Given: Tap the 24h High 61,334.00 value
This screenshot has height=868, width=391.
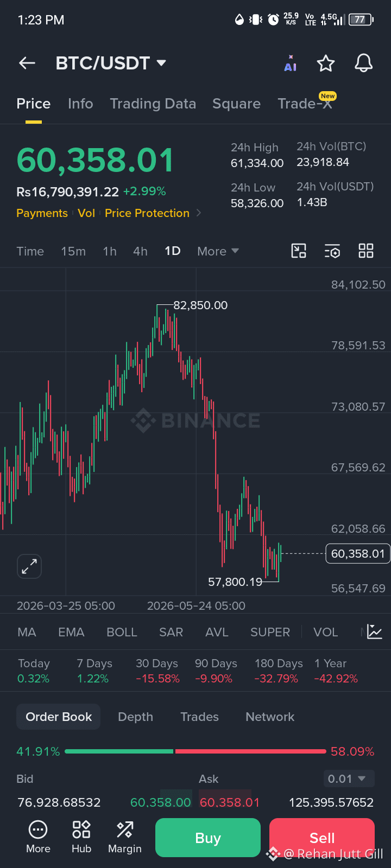Looking at the screenshot, I should [x=257, y=163].
